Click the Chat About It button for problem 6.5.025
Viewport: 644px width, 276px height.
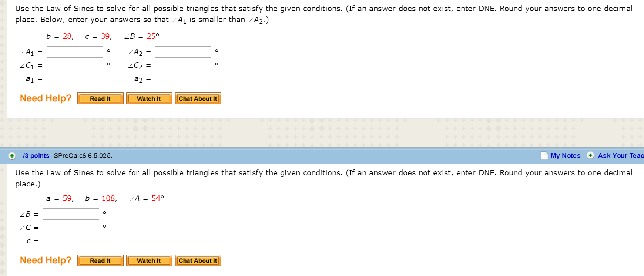point(198,260)
